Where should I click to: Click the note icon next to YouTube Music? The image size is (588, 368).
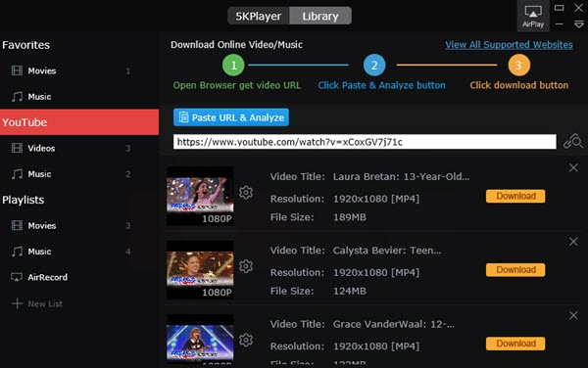click(17, 174)
